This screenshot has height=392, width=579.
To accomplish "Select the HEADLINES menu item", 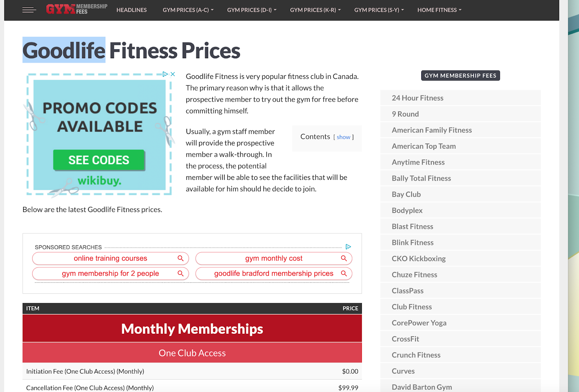I will pyautogui.click(x=131, y=10).
